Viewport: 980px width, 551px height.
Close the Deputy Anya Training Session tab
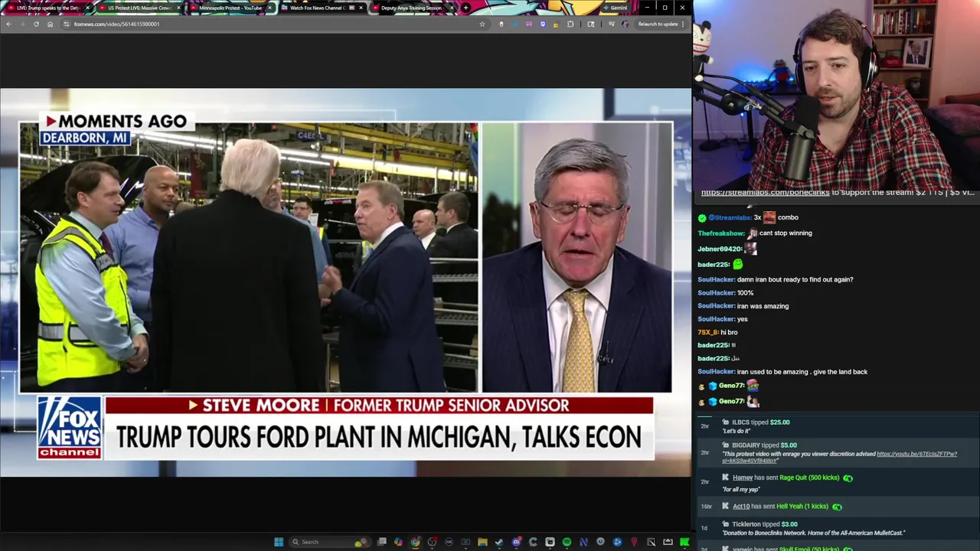click(452, 8)
